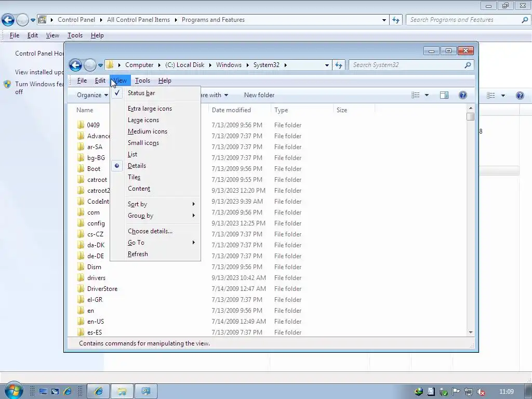Click the Forward arrow in System32 window

[90, 65]
